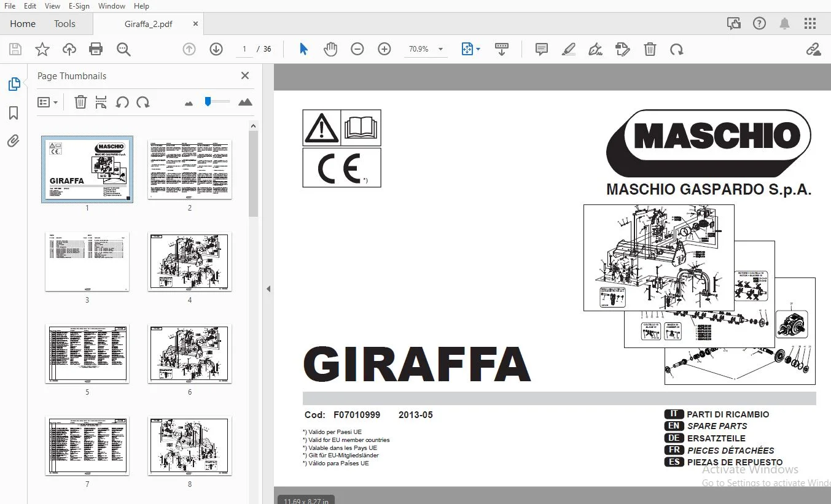Add Giraffa_2.pdf to starred files
This screenshot has width=831, height=504.
click(x=42, y=49)
